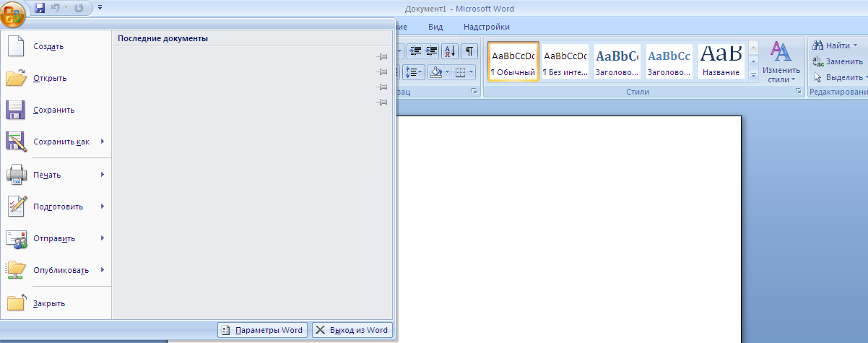The height and width of the screenshot is (343, 868).
Task: Choose Закрыть in the Office menu
Action: tap(56, 303)
